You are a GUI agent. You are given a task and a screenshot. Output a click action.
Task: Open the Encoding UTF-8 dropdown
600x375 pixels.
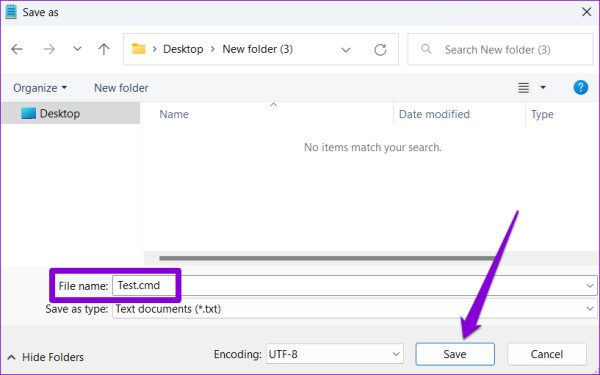[335, 354]
